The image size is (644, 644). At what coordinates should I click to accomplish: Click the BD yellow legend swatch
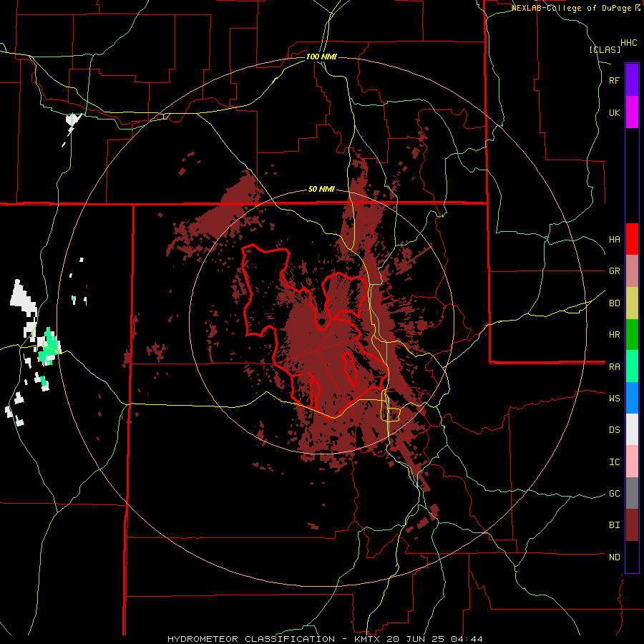click(632, 303)
